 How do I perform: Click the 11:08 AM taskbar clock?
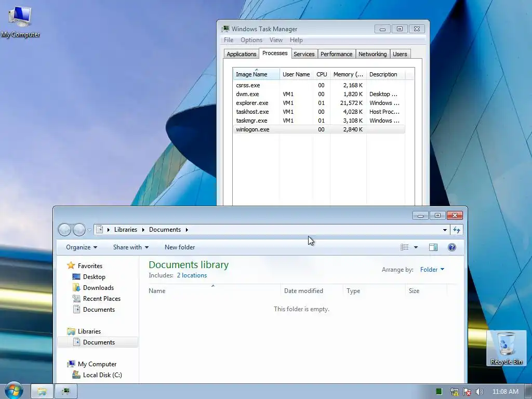pos(505,392)
